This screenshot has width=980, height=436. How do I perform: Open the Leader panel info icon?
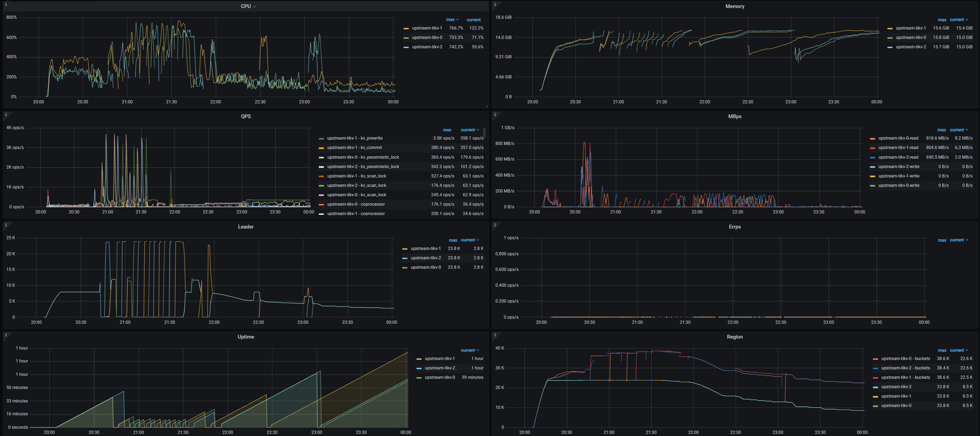click(6, 224)
